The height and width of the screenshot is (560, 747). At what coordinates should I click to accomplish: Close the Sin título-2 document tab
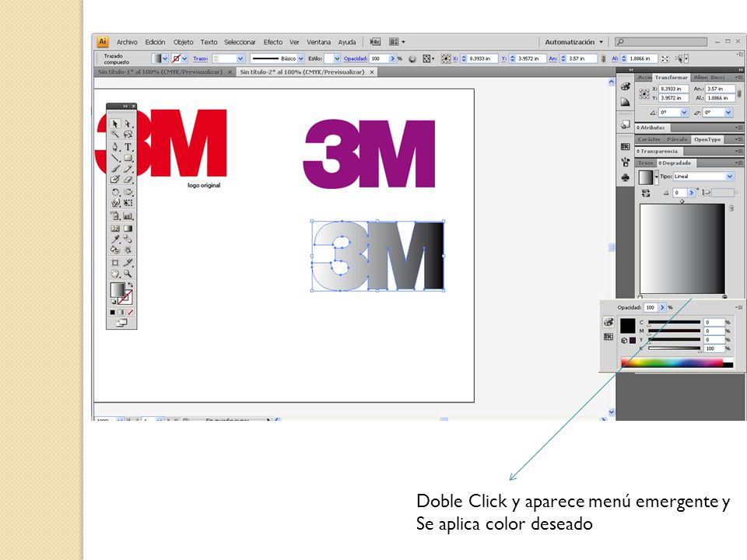[372, 72]
